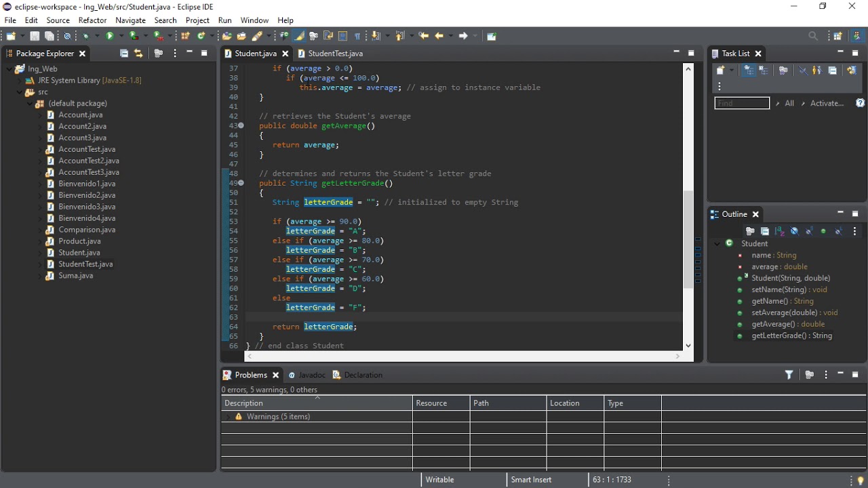868x488 pixels.
Task: Open the Navigate menu
Action: click(130, 20)
